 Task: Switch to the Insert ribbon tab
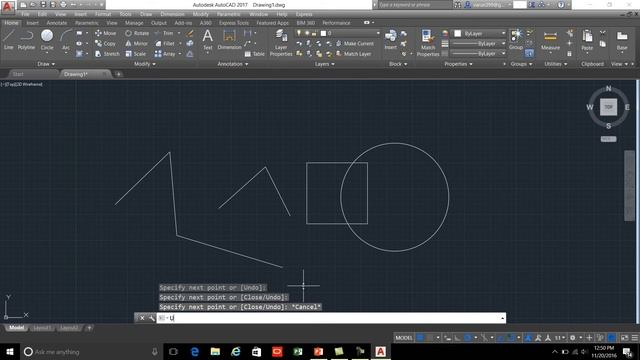click(33, 23)
